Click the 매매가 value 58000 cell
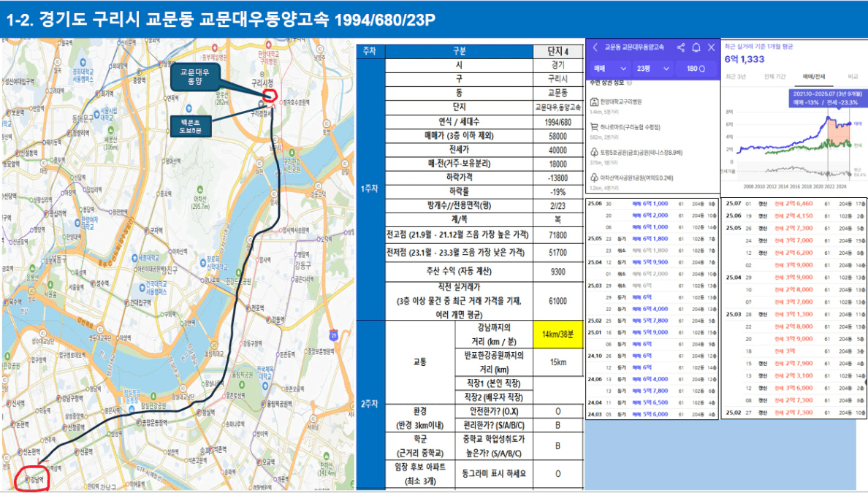Viewport: 868px width, 493px height. click(x=558, y=136)
